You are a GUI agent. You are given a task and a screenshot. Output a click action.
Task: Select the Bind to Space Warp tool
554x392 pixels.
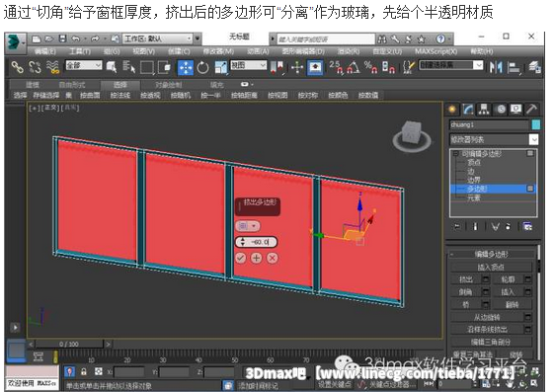(52, 67)
